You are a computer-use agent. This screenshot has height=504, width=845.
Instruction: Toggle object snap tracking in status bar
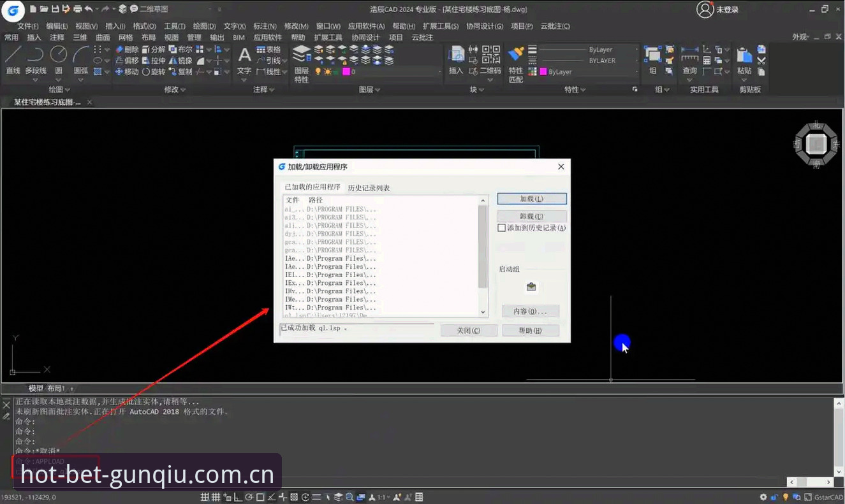point(272,497)
